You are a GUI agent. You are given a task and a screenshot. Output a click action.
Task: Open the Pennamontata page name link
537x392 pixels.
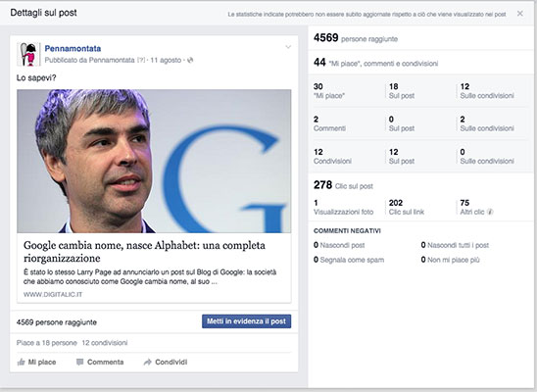pyautogui.click(x=73, y=49)
